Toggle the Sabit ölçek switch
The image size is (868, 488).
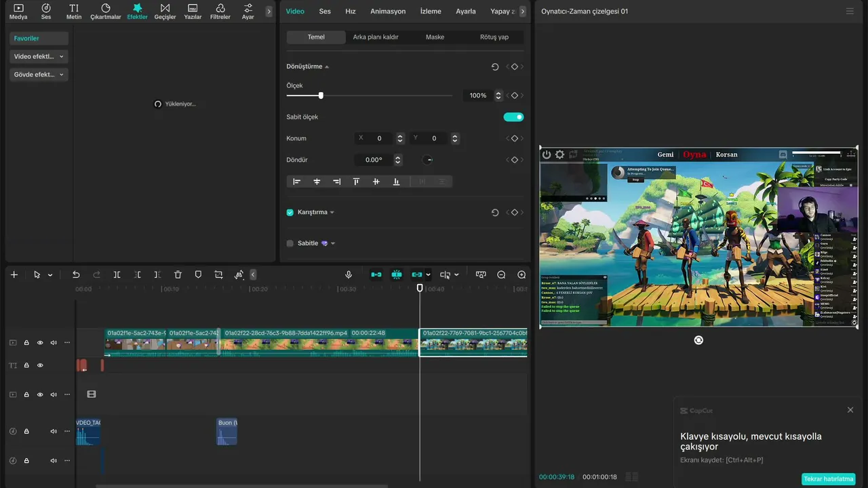pos(513,117)
